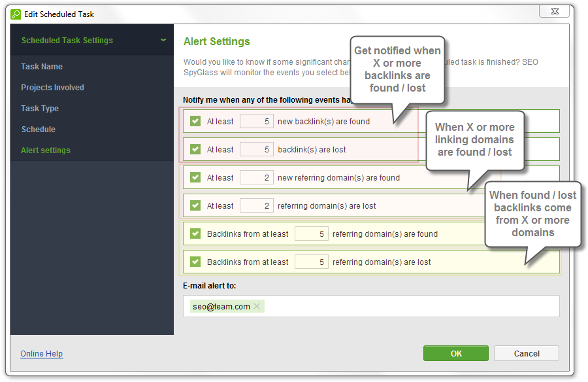This screenshot has height=382, width=588.
Task: Edit the backlinks lost threshold field
Action: 257,149
